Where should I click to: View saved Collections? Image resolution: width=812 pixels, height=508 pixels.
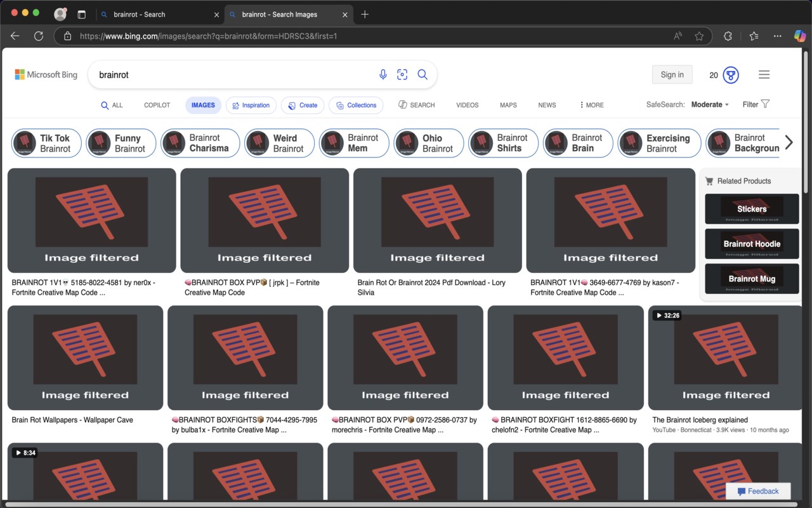point(356,105)
